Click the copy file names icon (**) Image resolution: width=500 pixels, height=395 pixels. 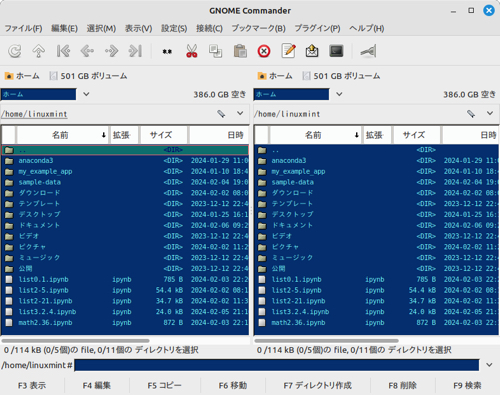167,51
